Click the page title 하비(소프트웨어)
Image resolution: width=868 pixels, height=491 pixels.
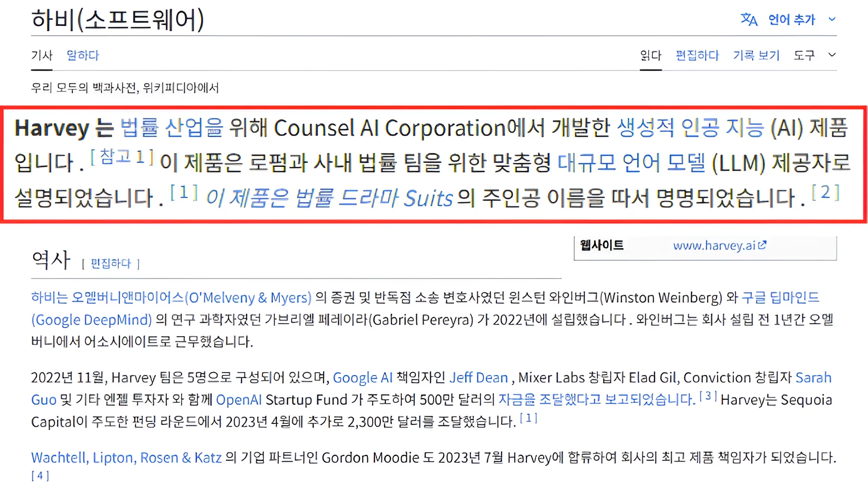(118, 20)
